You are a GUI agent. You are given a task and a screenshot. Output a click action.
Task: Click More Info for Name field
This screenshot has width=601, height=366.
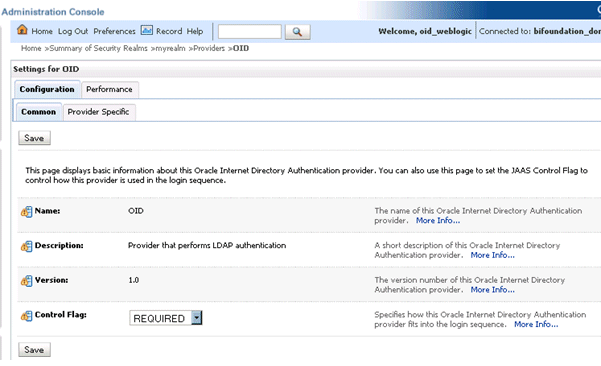click(438, 221)
